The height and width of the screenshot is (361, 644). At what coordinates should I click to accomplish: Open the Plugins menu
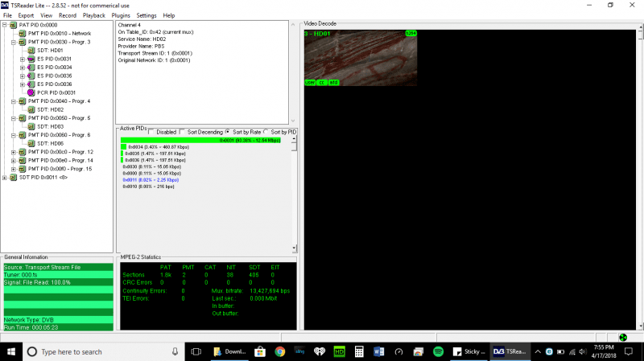pyautogui.click(x=121, y=15)
